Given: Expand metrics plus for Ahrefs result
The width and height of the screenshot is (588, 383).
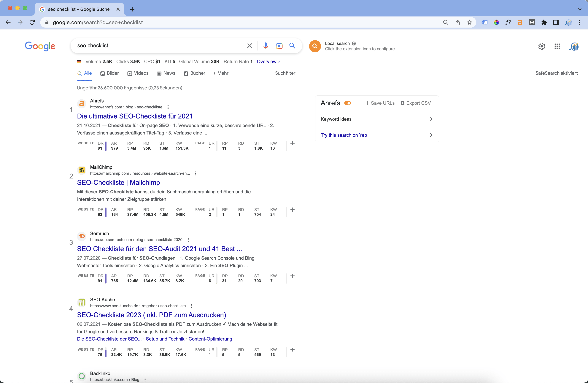Looking at the screenshot, I should click(x=292, y=143).
